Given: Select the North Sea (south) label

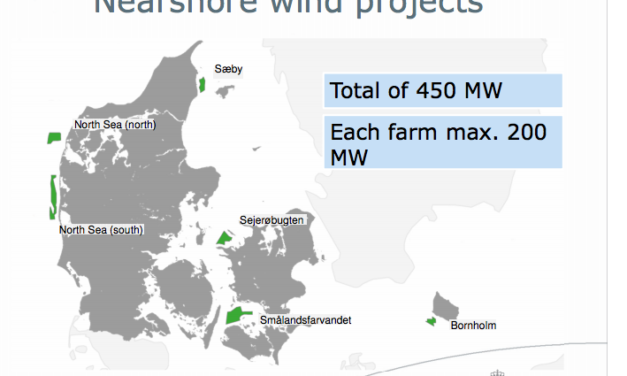Looking at the screenshot, I should click(x=101, y=230).
